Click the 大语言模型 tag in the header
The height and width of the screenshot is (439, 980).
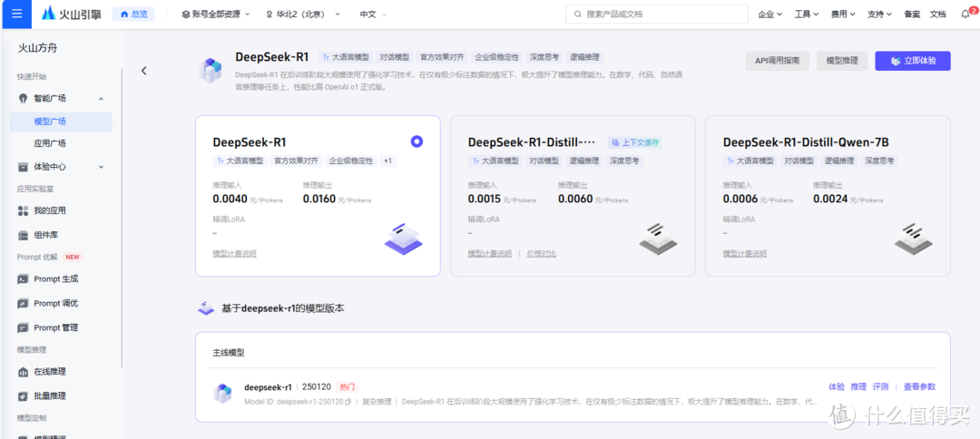(x=344, y=57)
